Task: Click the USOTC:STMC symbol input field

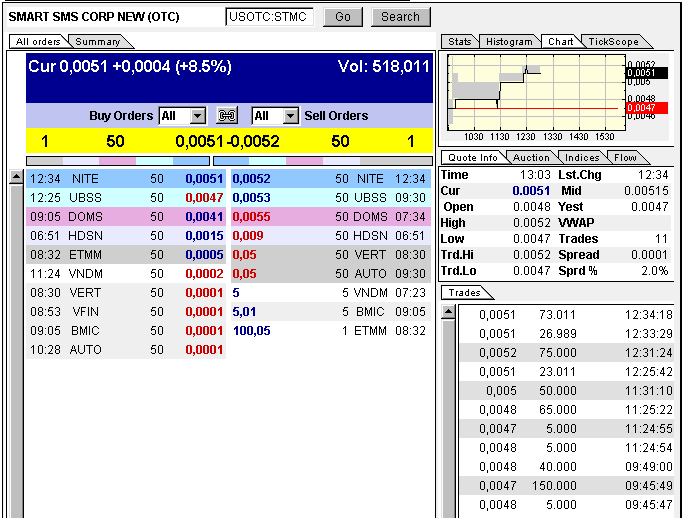Action: (x=270, y=17)
